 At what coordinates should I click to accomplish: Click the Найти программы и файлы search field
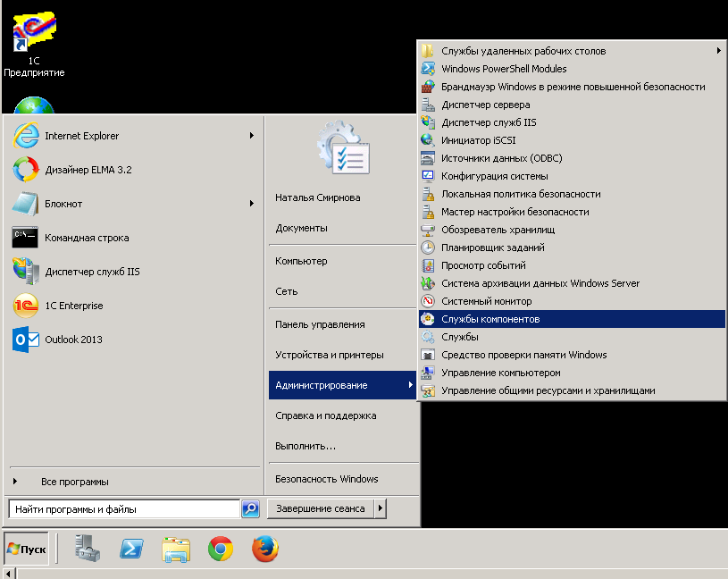[123, 509]
